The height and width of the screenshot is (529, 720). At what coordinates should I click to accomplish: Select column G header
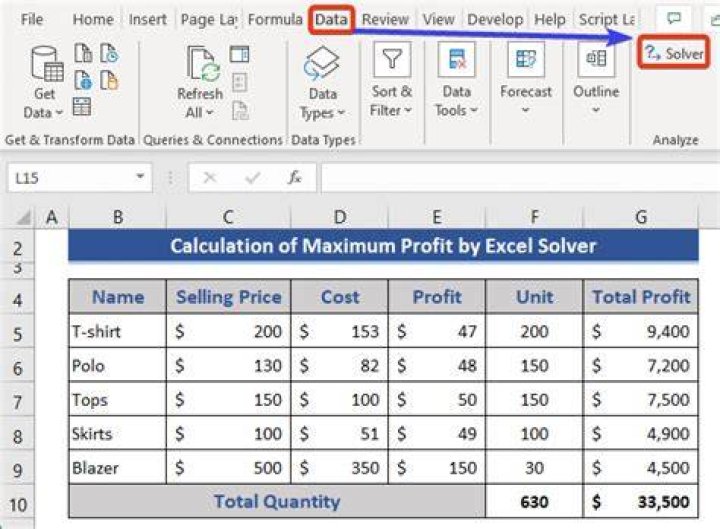pos(641,217)
